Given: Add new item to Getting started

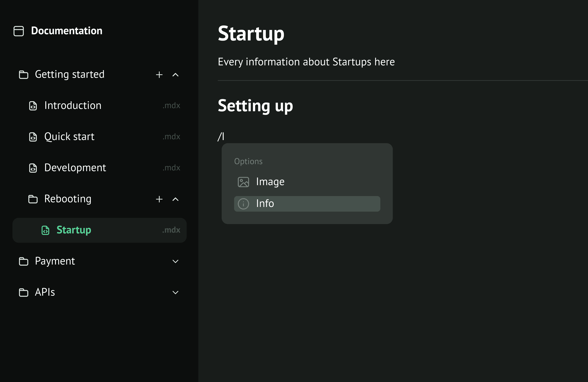Looking at the screenshot, I should coord(159,75).
